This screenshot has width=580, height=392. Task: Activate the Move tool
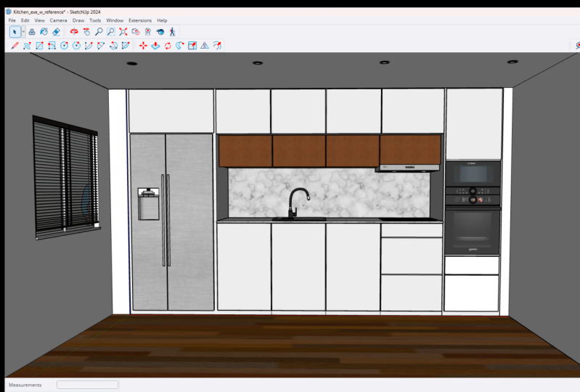tap(143, 46)
